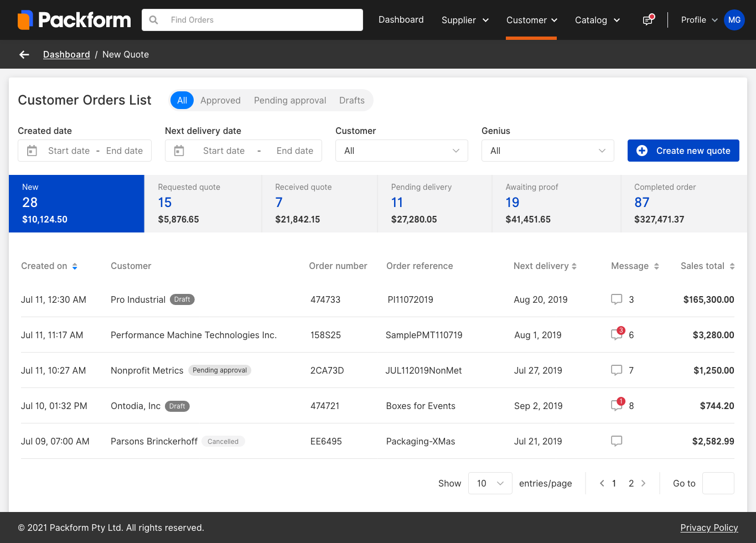The width and height of the screenshot is (756, 543).
Task: Click customer Nonprofit Metrics
Action: [x=147, y=370]
